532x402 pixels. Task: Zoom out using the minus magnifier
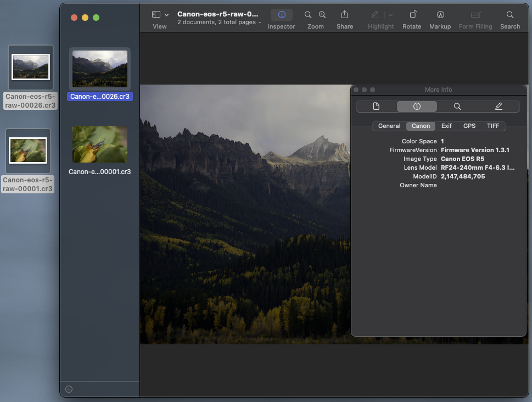click(x=308, y=15)
